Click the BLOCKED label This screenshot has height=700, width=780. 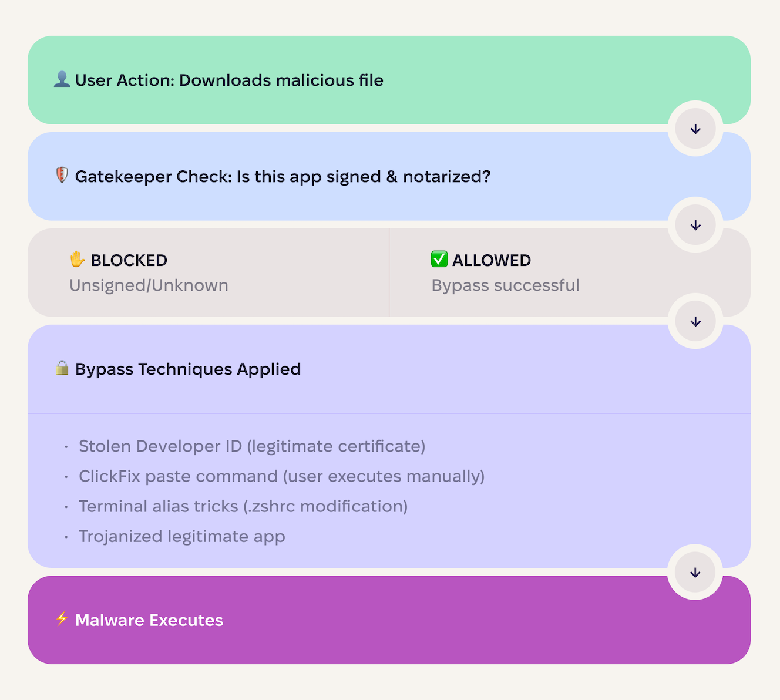[x=129, y=260]
